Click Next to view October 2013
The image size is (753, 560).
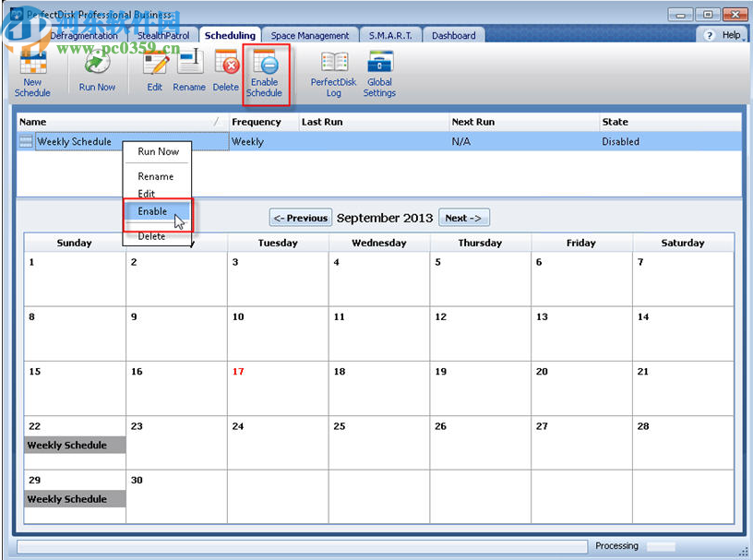click(x=464, y=217)
